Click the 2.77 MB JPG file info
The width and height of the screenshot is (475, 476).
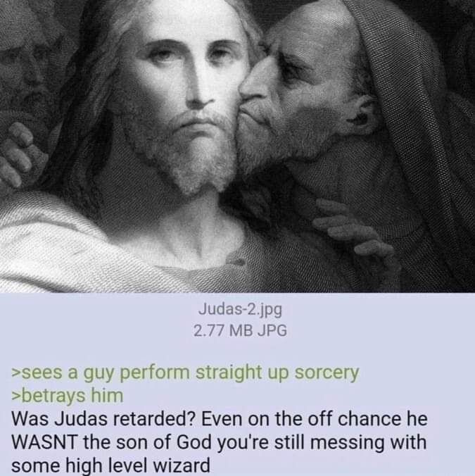point(240,330)
